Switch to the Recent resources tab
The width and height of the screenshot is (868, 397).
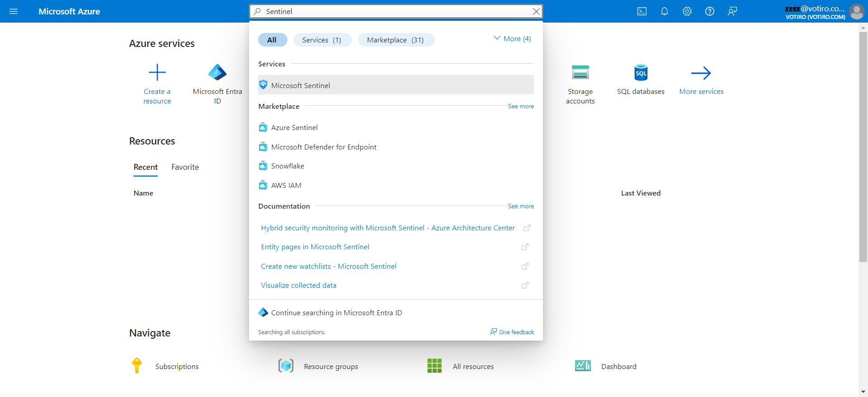coord(146,167)
